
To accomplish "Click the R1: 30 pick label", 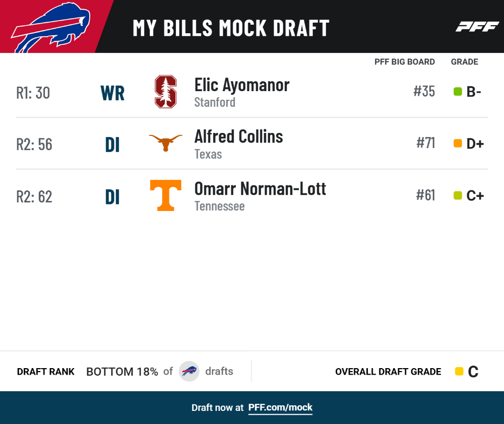I will coord(33,93).
